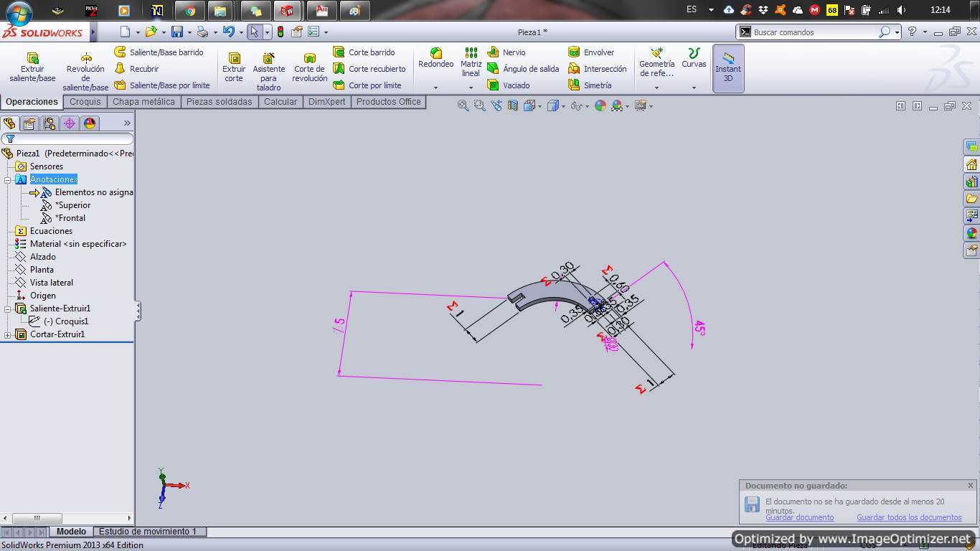This screenshot has width=980, height=551.
Task: Open the Productos Office tab
Action: (x=388, y=102)
